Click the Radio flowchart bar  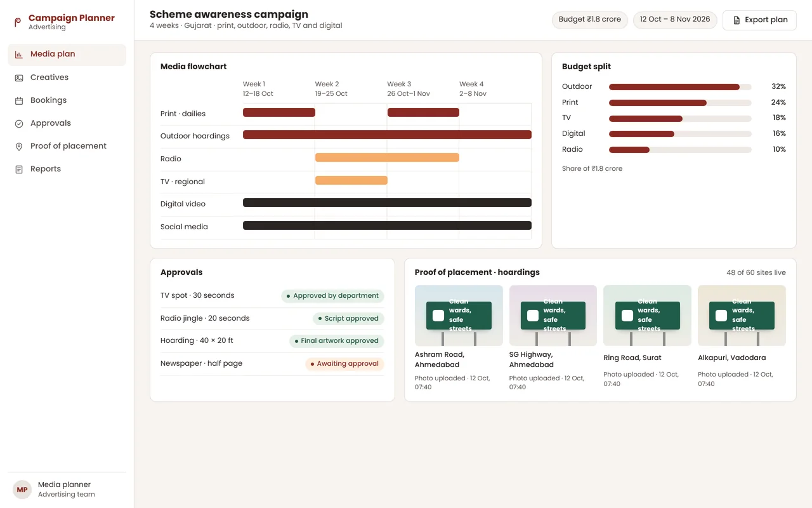tap(387, 157)
